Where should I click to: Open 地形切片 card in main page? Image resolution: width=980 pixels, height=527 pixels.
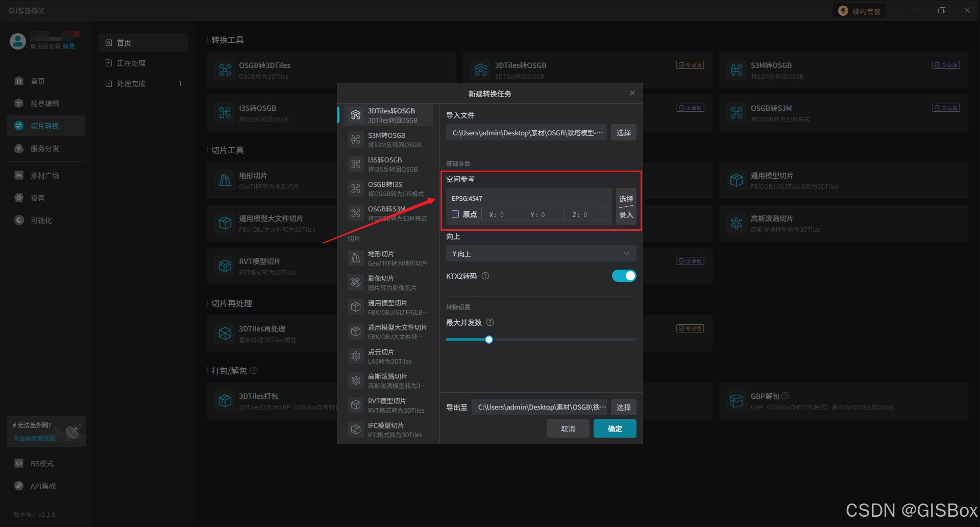coord(272,180)
